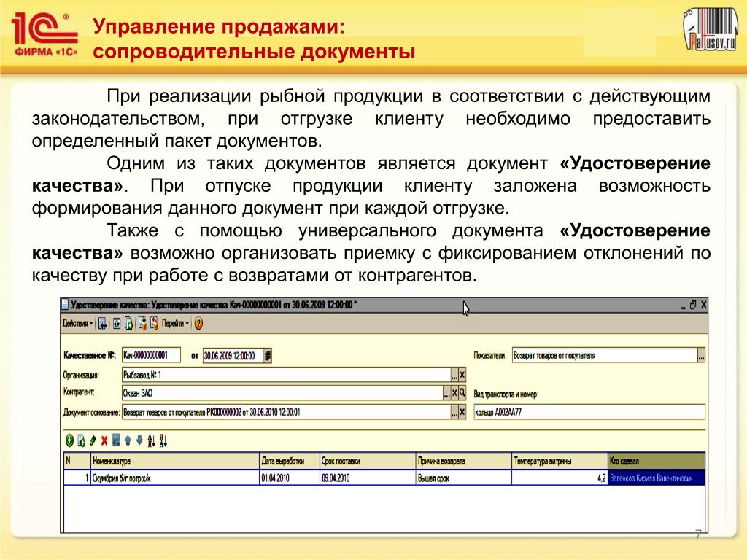
Task: Clear the Контрагент field with X
Action: pyautogui.click(x=454, y=393)
